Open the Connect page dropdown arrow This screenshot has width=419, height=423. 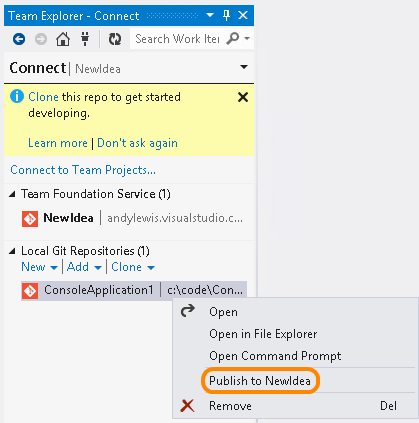244,67
